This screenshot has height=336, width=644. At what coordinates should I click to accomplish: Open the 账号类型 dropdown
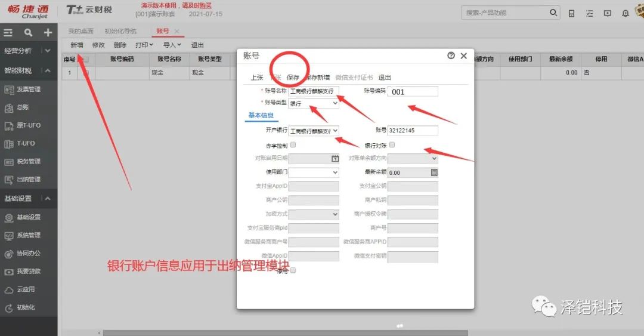coord(314,103)
